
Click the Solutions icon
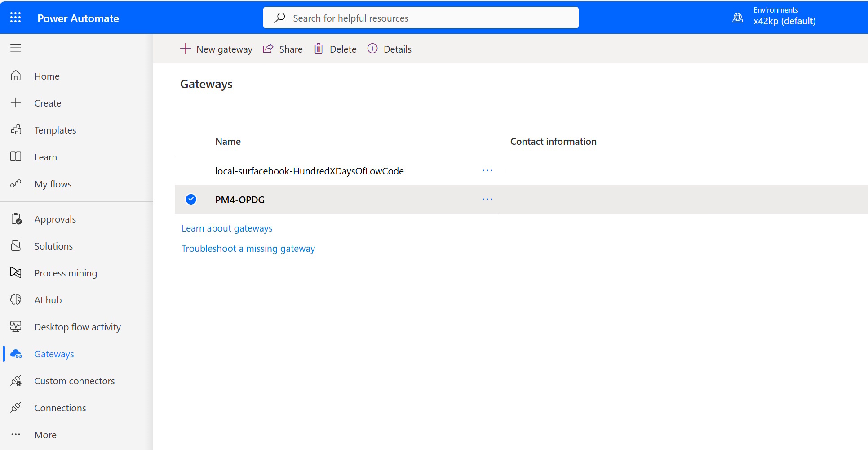point(16,245)
